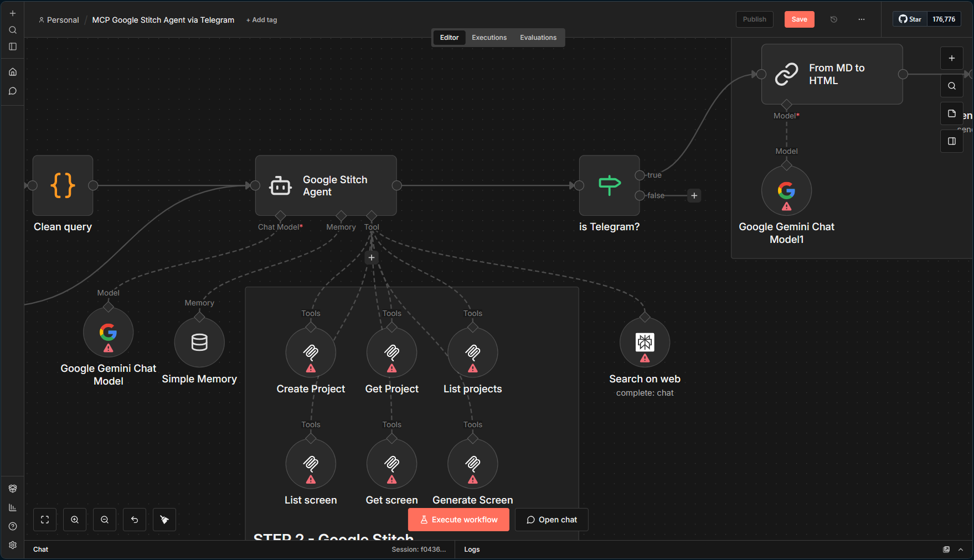This screenshot has width=974, height=560.
Task: Switch to the Executions tab
Action: [489, 37]
